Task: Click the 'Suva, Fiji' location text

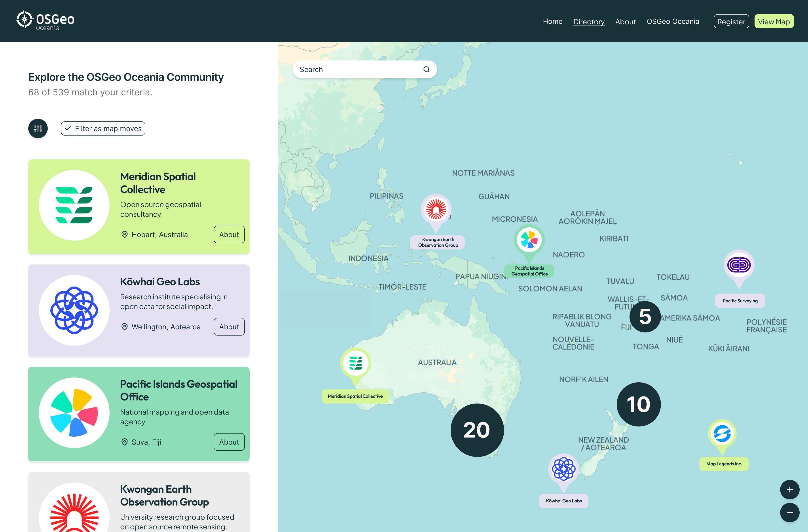Action: click(146, 442)
